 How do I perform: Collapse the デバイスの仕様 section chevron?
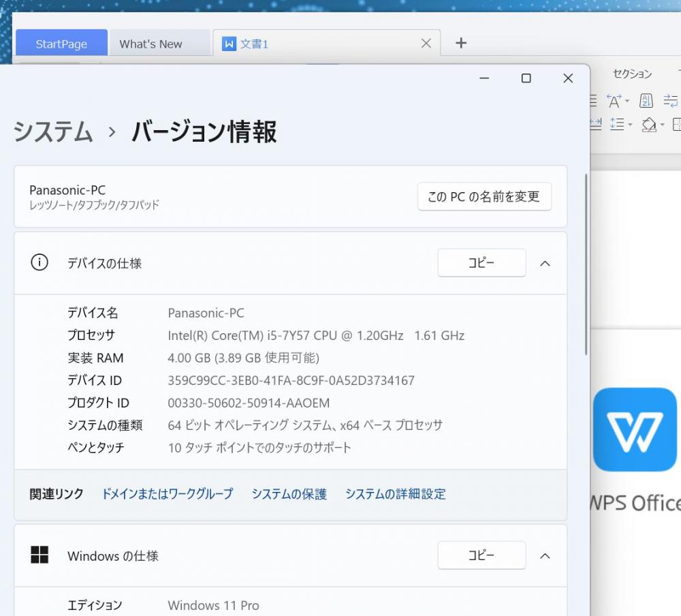click(545, 263)
